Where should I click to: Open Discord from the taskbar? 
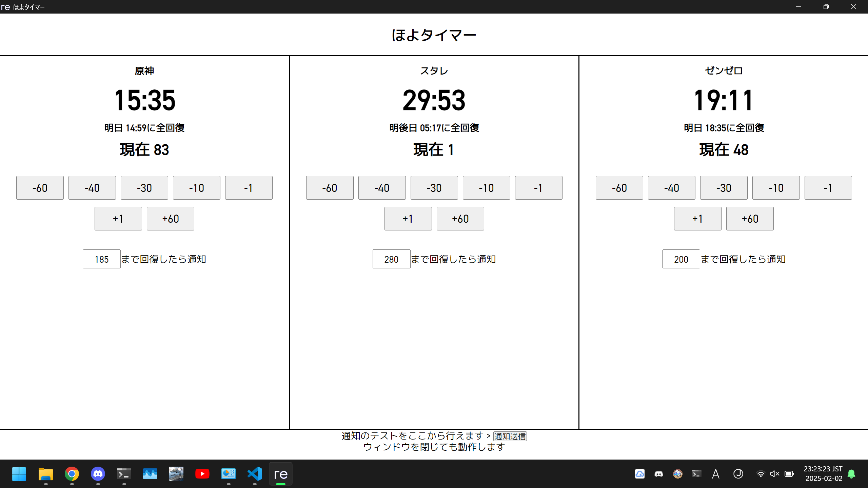pos(98,474)
